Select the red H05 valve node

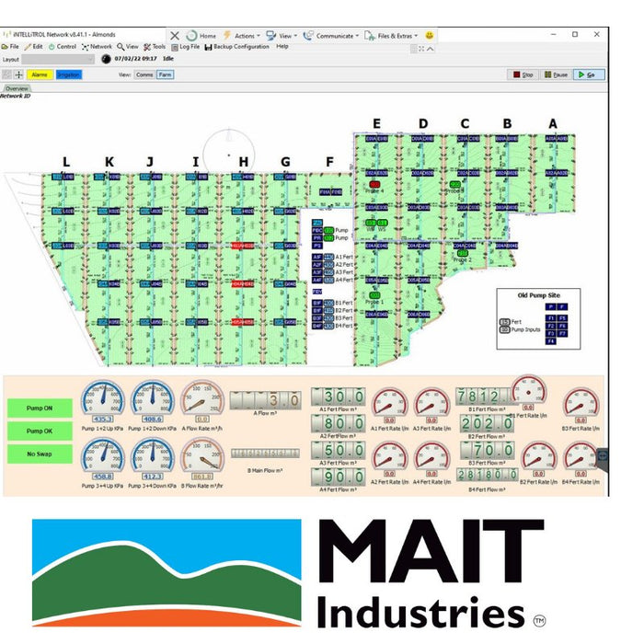(x=242, y=322)
